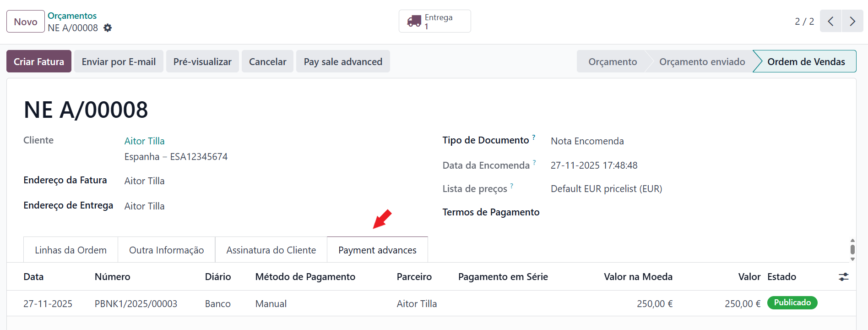The width and height of the screenshot is (868, 330).
Task: Click Criar Fatura button
Action: 39,61
